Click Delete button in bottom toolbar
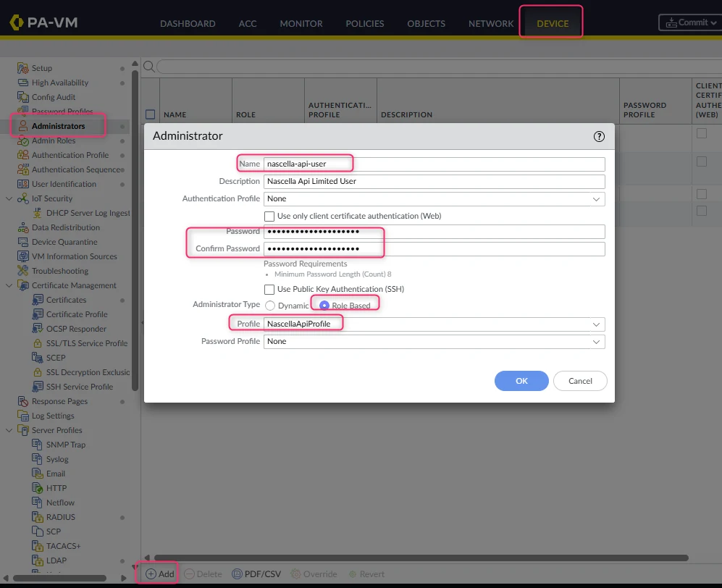 click(x=203, y=574)
